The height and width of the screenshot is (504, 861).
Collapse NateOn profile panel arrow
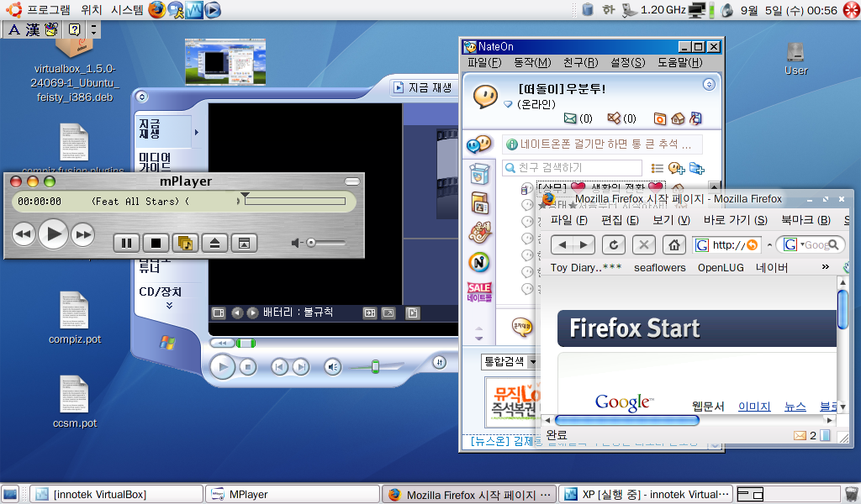709,85
